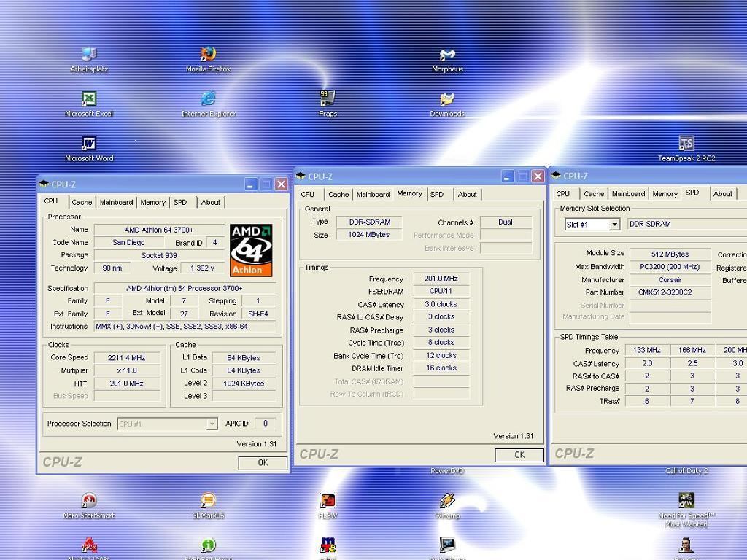Click the Module Size value 512 MBytes
This screenshot has width=747, height=560.
670,254
